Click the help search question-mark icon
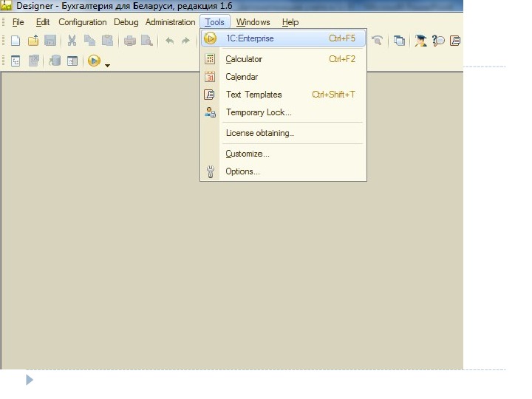 (x=438, y=41)
